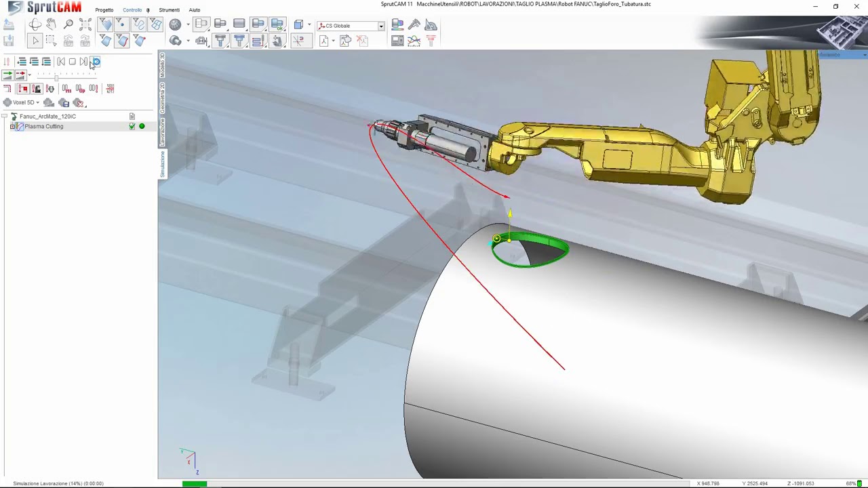868x488 pixels.
Task: Open the part render style dropdown arrow
Action: pos(188,40)
